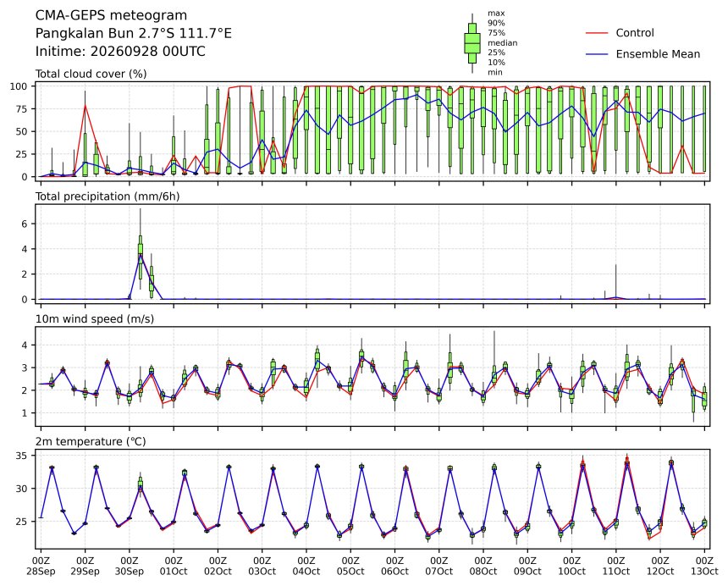Click the 00Z 13Oct axis label
728x586 pixels.
(705, 566)
